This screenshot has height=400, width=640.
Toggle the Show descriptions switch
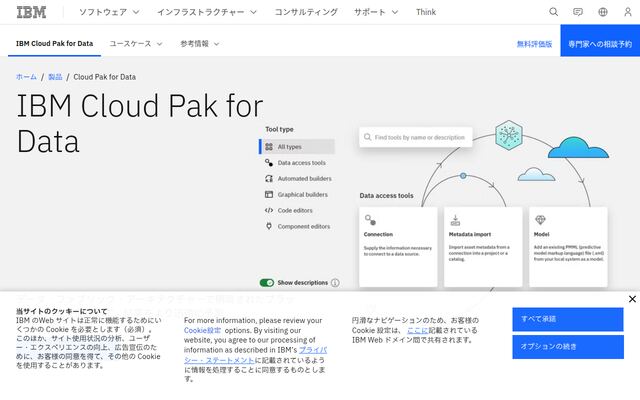click(267, 282)
